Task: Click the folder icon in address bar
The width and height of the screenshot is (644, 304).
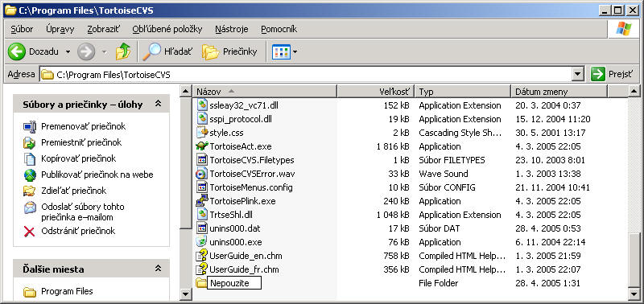Action: [x=47, y=75]
